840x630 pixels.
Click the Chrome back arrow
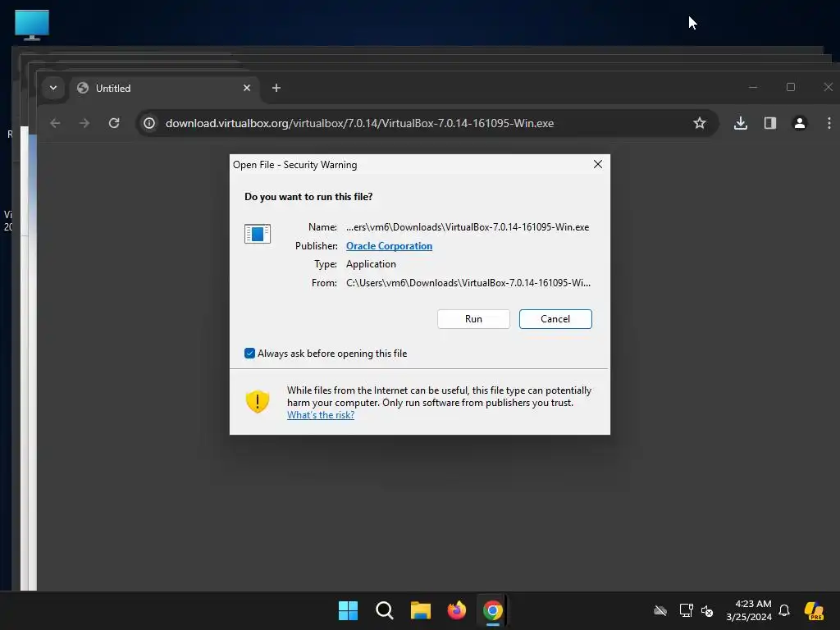coord(55,123)
